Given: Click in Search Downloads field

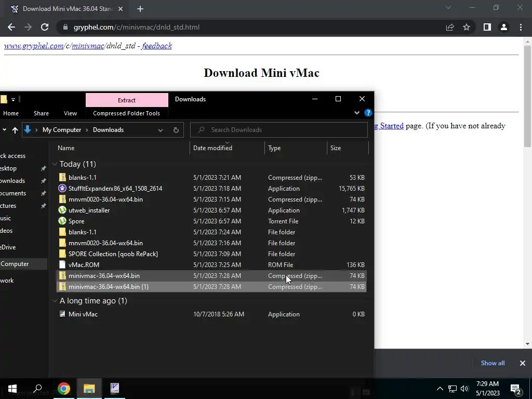Looking at the screenshot, I should 279,130.
